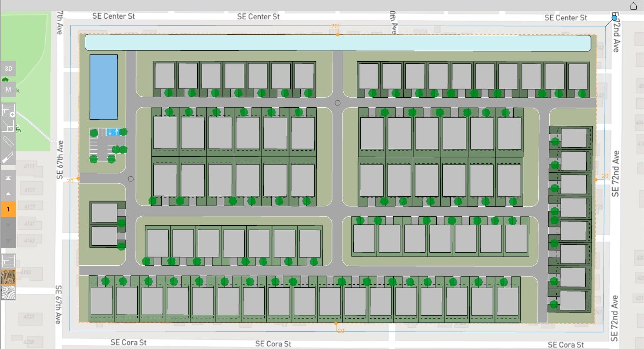Select the blue vertex on SE 72nd Ave corner

click(614, 18)
